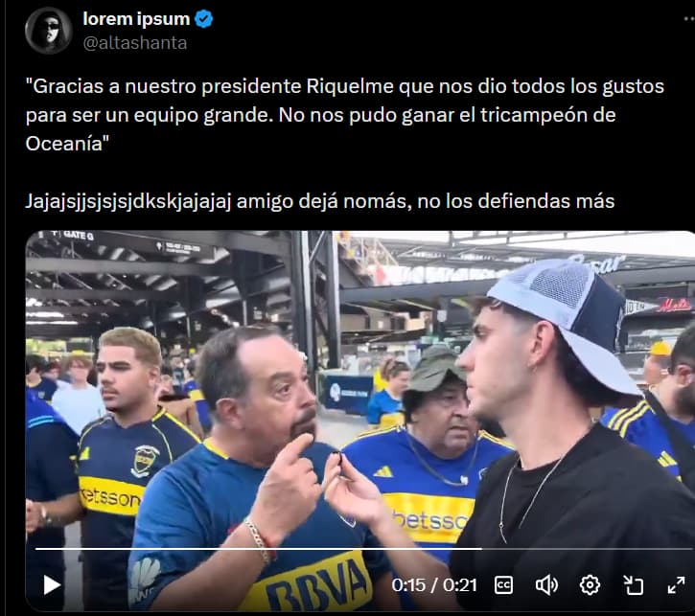This screenshot has height=616, width=695.
Task: Click the video time display 0:15 / 0:21
Action: click(434, 585)
